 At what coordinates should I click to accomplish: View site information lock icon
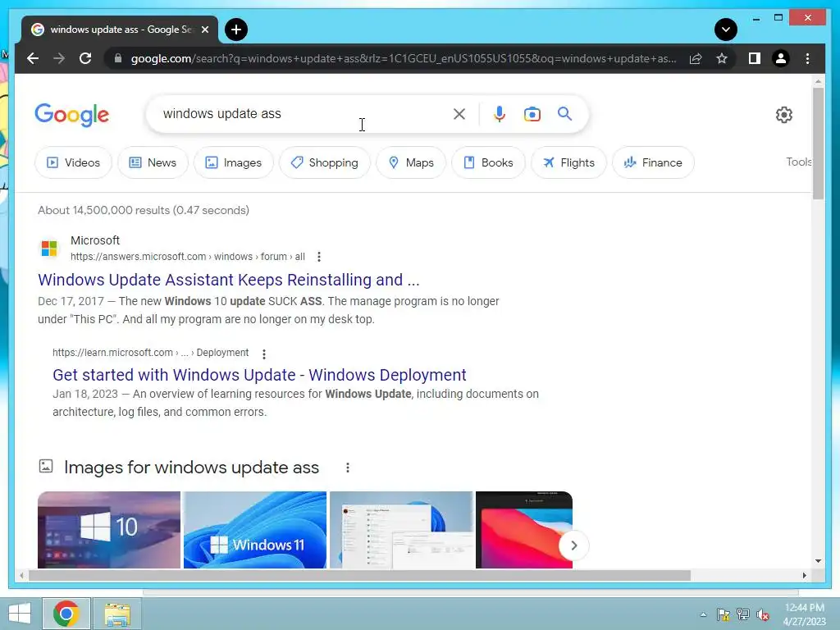[118, 58]
